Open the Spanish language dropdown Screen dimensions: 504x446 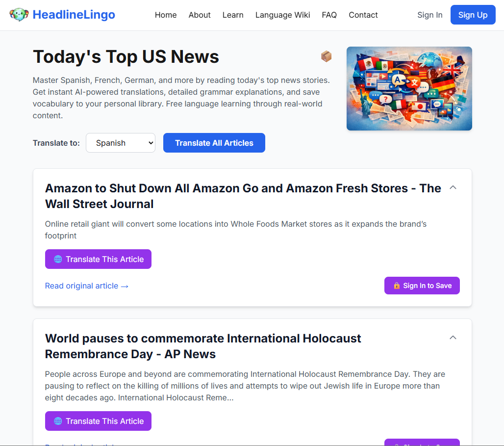pos(121,143)
